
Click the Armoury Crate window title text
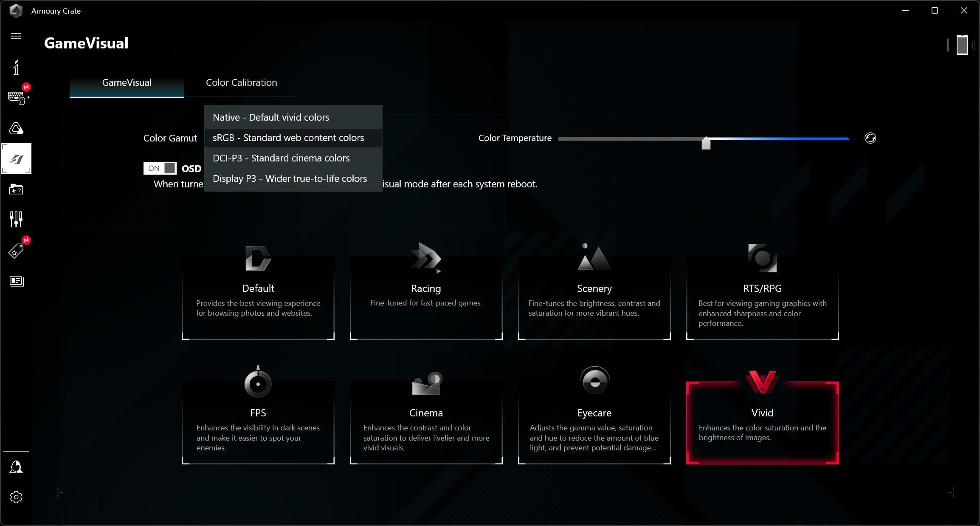56,11
